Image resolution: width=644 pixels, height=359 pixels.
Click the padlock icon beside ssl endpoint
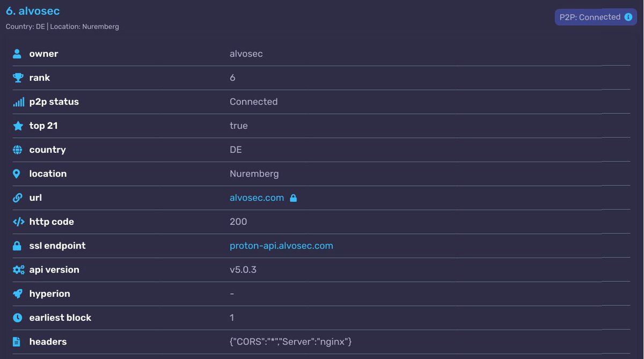17,246
